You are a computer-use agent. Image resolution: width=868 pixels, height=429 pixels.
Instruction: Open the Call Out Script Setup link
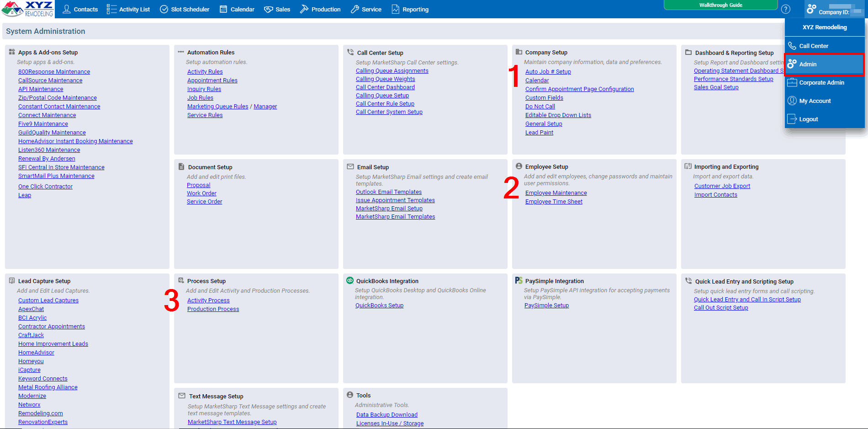pyautogui.click(x=721, y=308)
